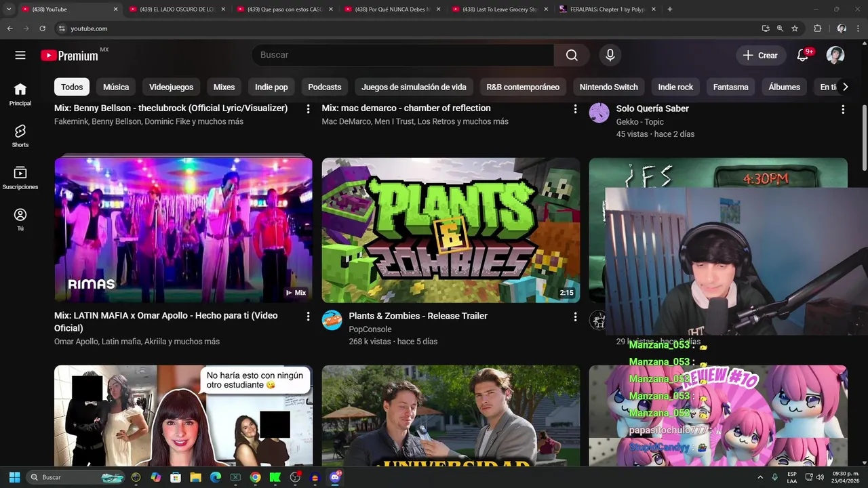The width and height of the screenshot is (868, 488).
Task: Select the Indie pop filter chip
Action: (x=271, y=87)
